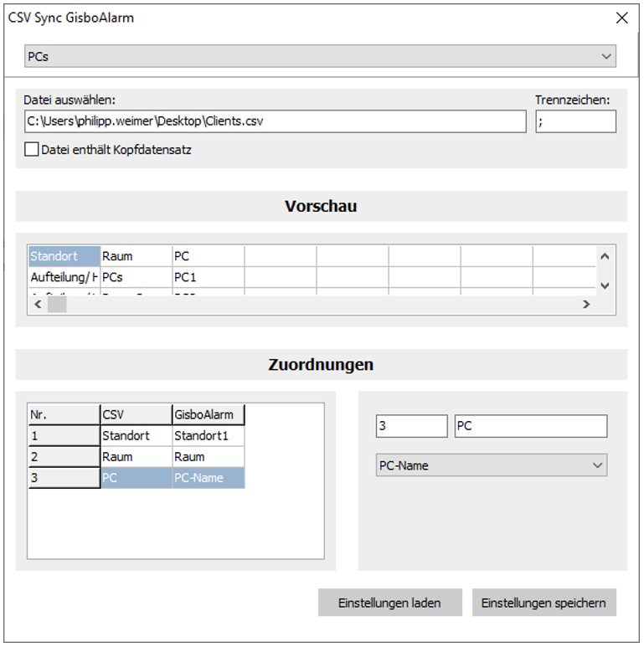
Task: Select the highlighted PC cell in mappings
Action: [137, 478]
